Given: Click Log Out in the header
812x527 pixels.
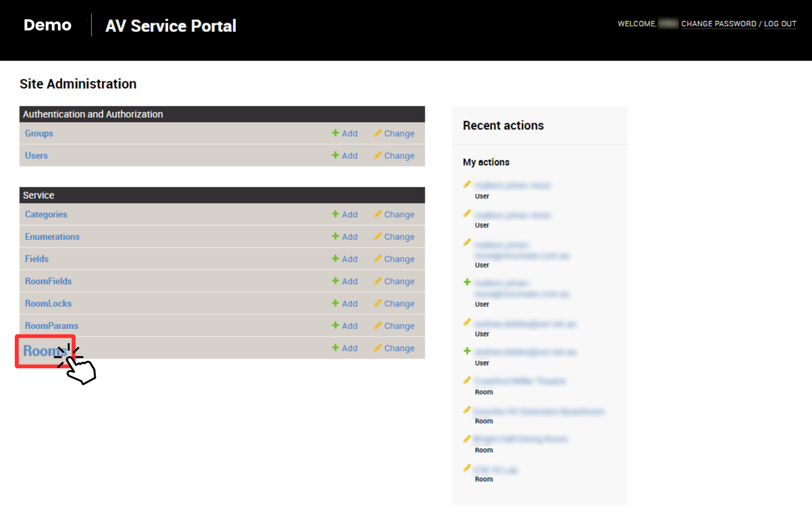Looking at the screenshot, I should pyautogui.click(x=780, y=24).
